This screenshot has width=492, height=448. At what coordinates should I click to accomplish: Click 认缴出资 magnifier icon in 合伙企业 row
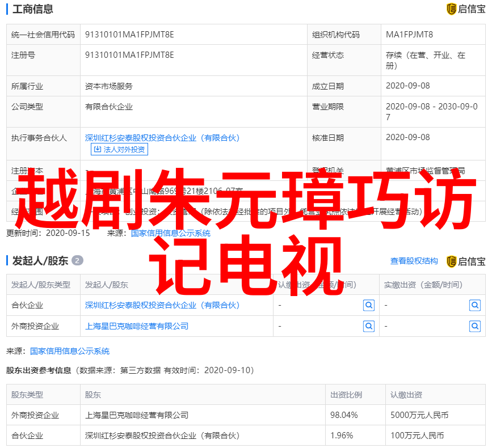click(369, 305)
